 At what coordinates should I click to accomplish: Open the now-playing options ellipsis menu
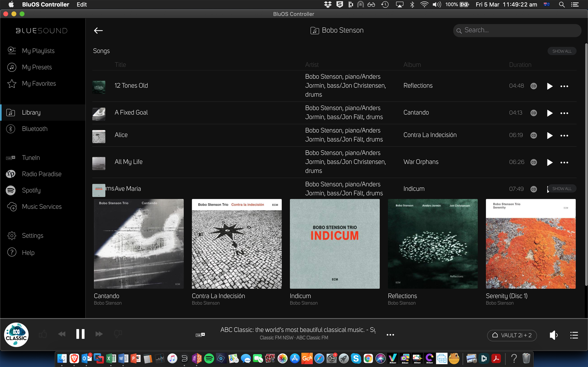[x=390, y=335]
